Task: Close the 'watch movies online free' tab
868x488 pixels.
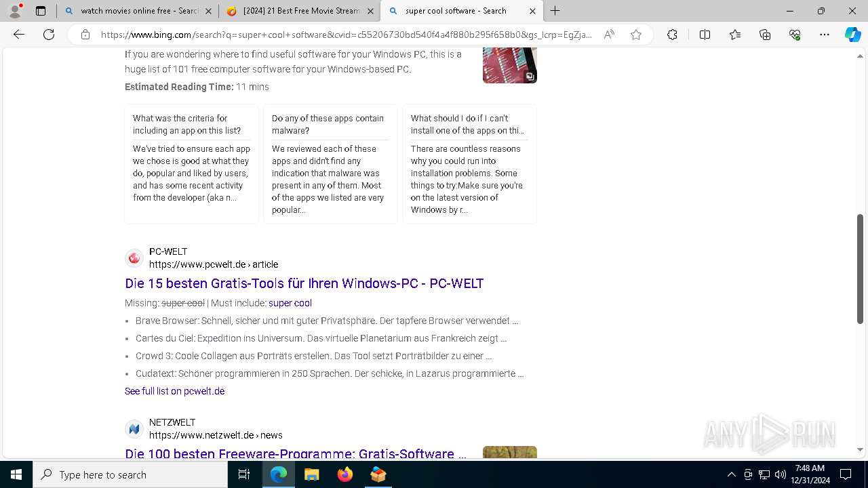Action: pyautogui.click(x=208, y=11)
